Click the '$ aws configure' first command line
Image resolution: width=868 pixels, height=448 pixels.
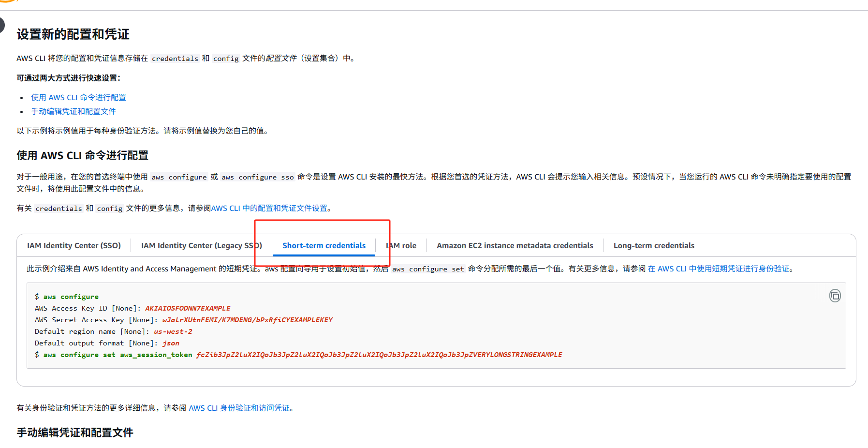point(67,297)
